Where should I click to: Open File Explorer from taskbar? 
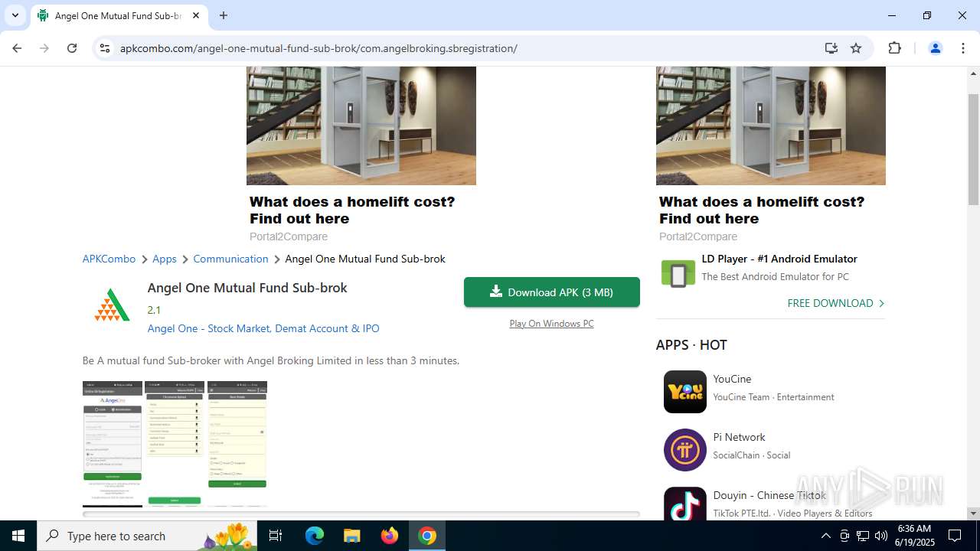[x=351, y=536]
